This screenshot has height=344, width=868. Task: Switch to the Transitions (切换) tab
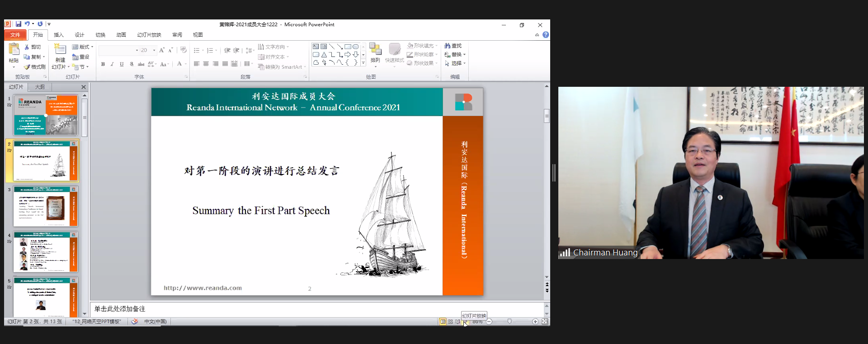[100, 35]
